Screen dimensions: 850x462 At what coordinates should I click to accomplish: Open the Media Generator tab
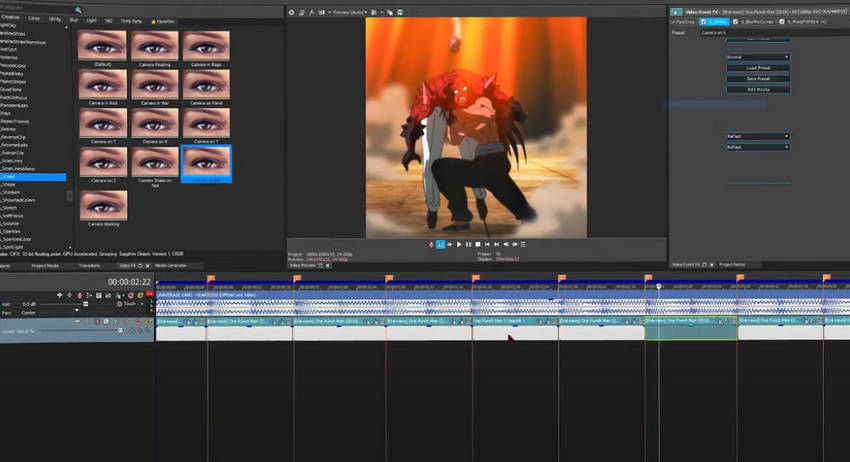pyautogui.click(x=170, y=266)
